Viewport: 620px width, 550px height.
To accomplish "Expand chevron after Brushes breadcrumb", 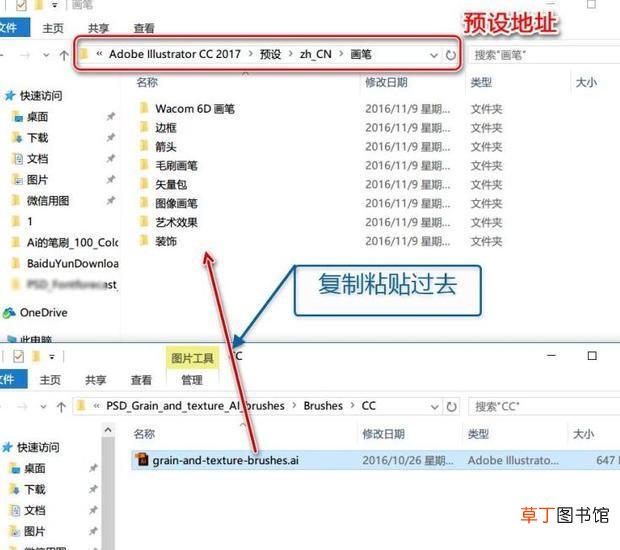I will pos(352,406).
